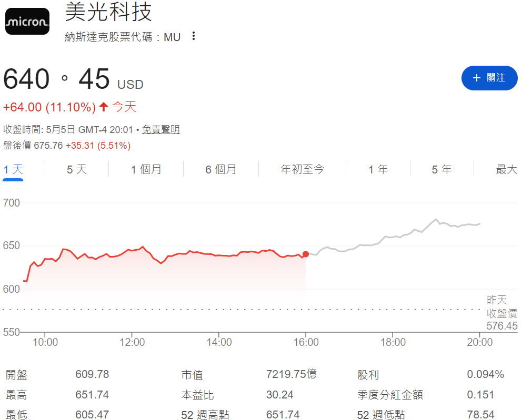Click the 今天 label next to change
This screenshot has height=420, width=522.
[124, 107]
